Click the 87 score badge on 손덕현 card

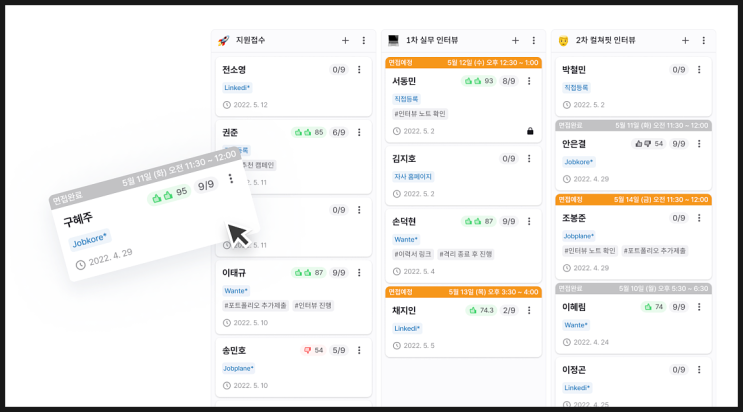(x=479, y=221)
